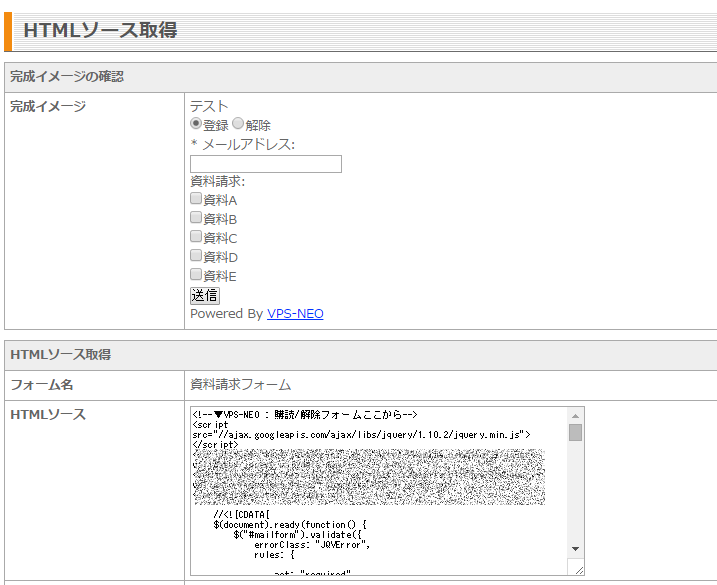Check the 資料B checkbox
This screenshot has width=717, height=585.
[x=196, y=217]
